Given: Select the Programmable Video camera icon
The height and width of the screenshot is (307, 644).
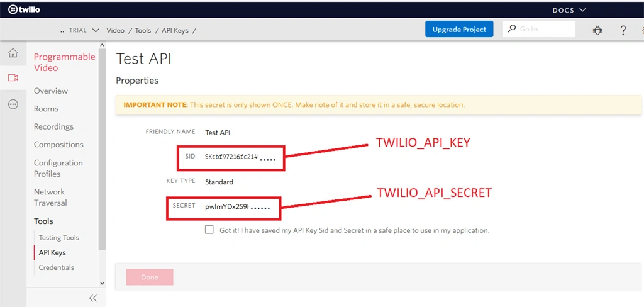Looking at the screenshot, I should pyautogui.click(x=13, y=77).
